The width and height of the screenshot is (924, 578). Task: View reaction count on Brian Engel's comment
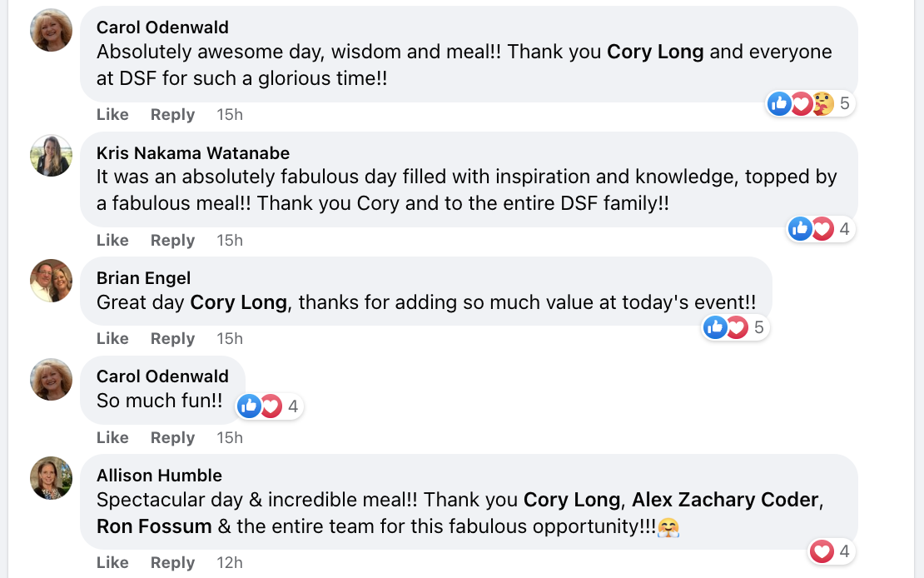(758, 327)
